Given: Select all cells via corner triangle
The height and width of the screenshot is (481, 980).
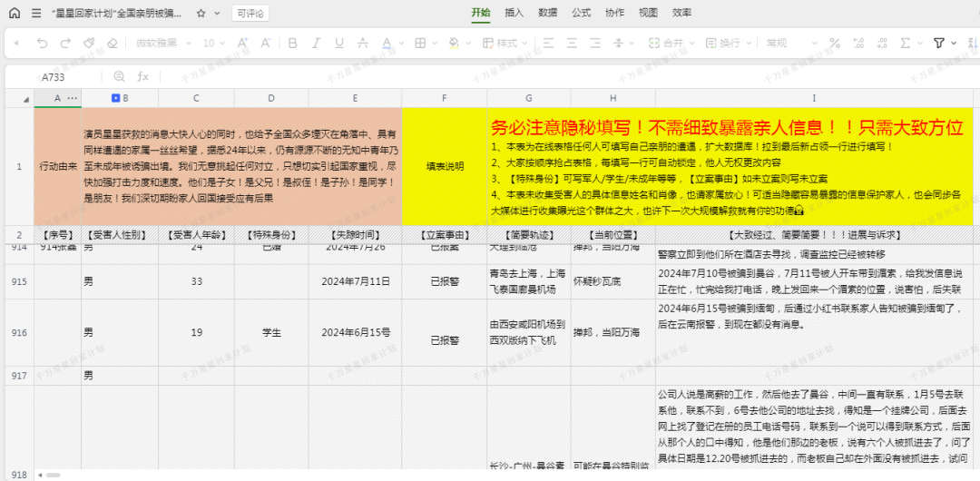Looking at the screenshot, I should (x=26, y=100).
